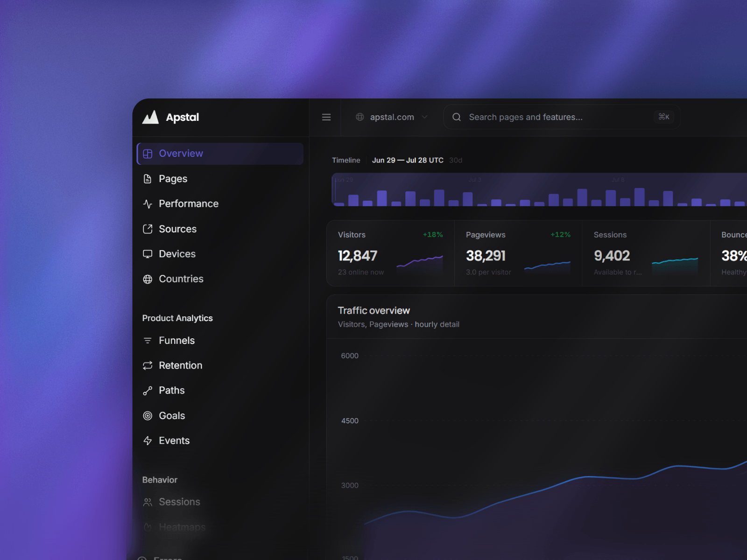Click the Apstal mountain logo
Screen dimensions: 747x560
[x=150, y=117]
